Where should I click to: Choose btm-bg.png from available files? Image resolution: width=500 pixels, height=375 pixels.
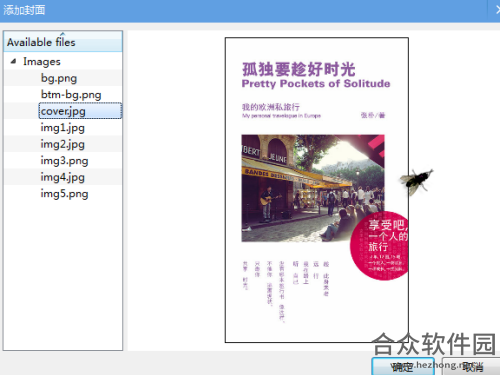click(71, 95)
